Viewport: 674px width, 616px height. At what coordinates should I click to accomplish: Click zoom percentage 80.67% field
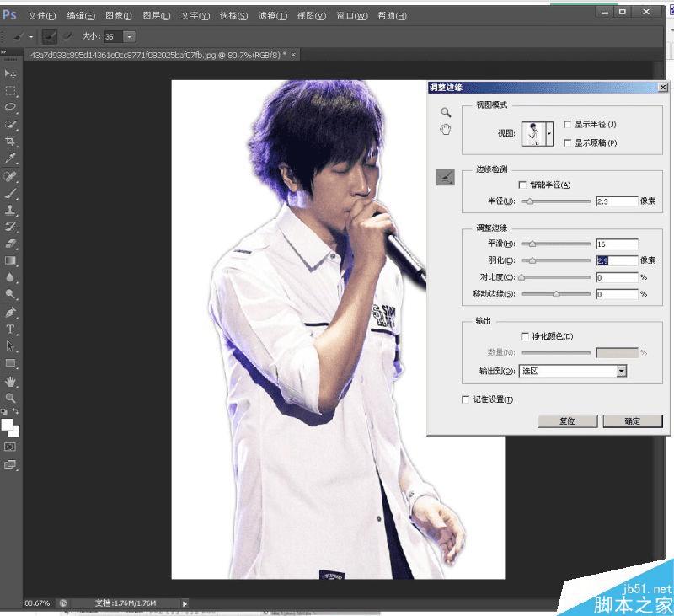[37, 603]
